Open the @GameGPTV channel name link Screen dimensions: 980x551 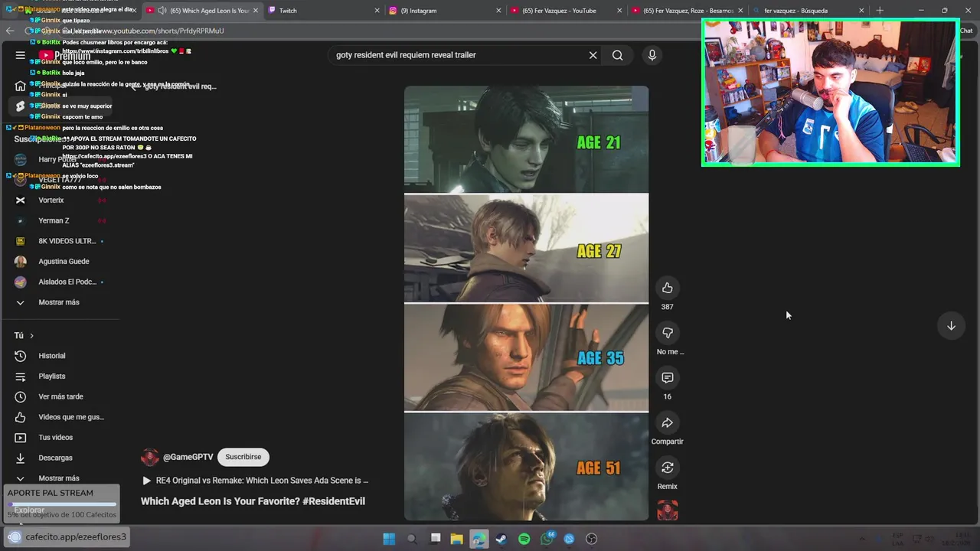[x=188, y=457]
